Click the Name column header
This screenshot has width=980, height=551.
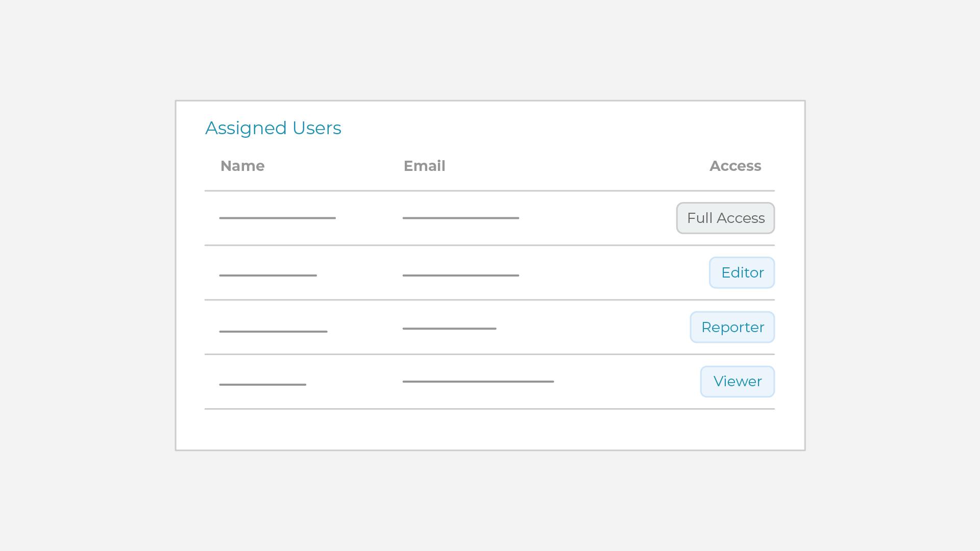click(x=242, y=166)
